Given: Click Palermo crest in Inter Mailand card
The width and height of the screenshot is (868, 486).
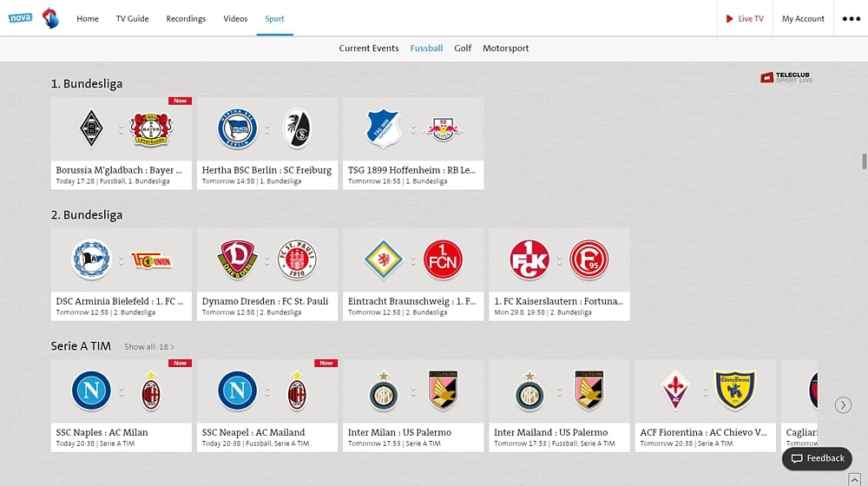Looking at the screenshot, I should (589, 391).
